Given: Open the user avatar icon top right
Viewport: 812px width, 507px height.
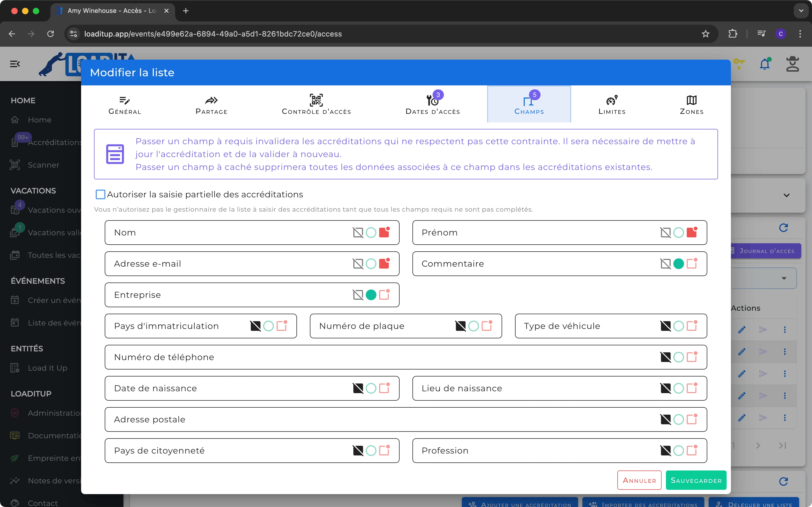Looking at the screenshot, I should pos(793,64).
